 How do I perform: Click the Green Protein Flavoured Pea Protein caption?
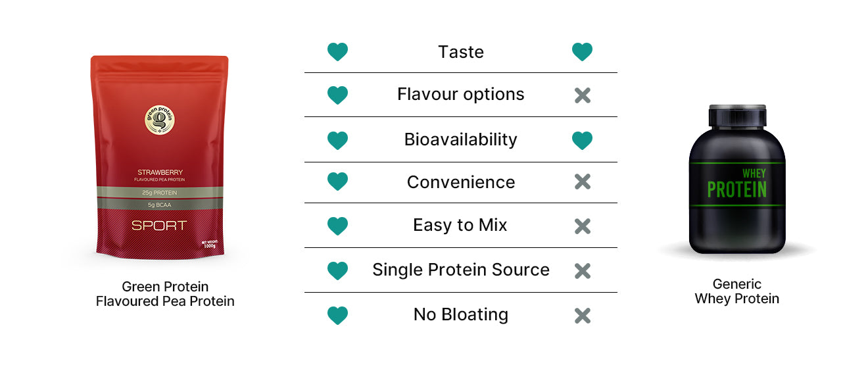165,294
